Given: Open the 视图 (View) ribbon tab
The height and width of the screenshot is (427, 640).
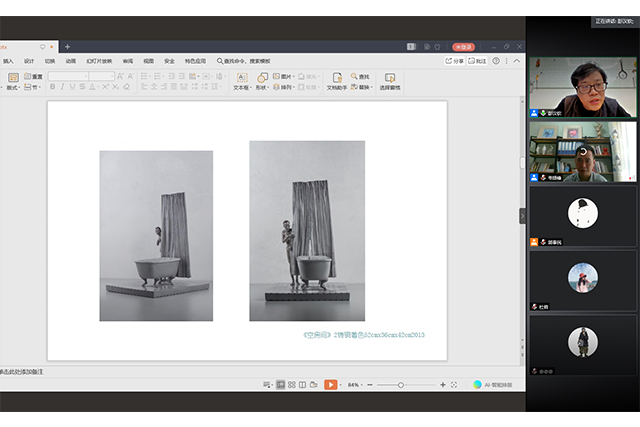Looking at the screenshot, I should (148, 60).
